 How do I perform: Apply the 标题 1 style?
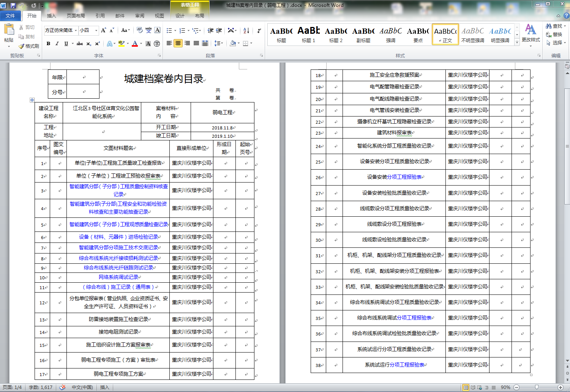coord(308,34)
